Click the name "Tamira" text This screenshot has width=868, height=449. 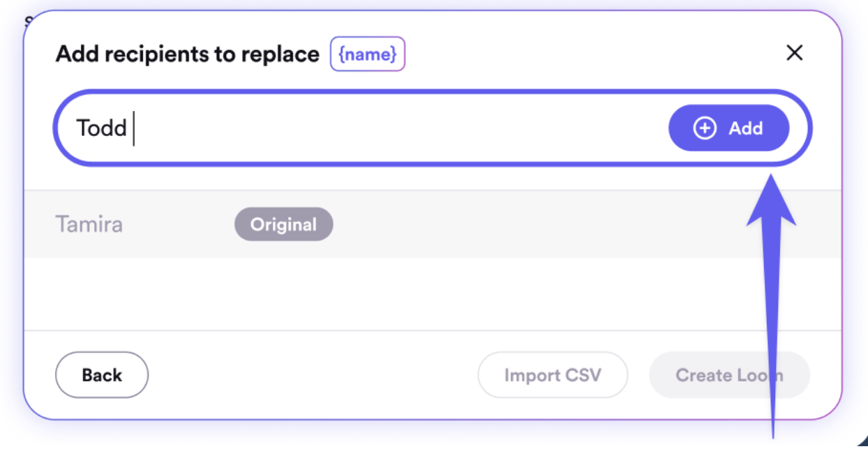tap(89, 224)
